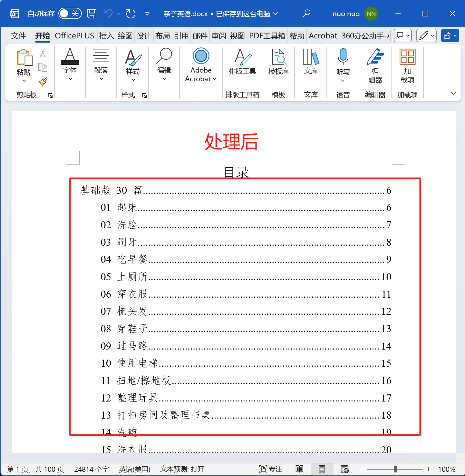The image size is (465, 476).
Task: Go to the 布局 tab
Action: 163,36
